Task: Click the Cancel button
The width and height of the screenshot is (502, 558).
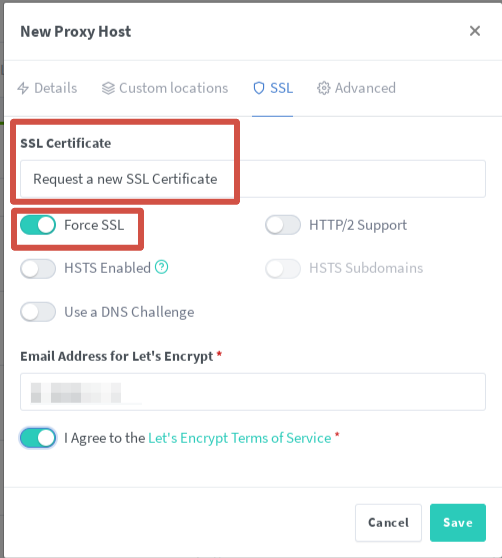Action: coord(388,522)
